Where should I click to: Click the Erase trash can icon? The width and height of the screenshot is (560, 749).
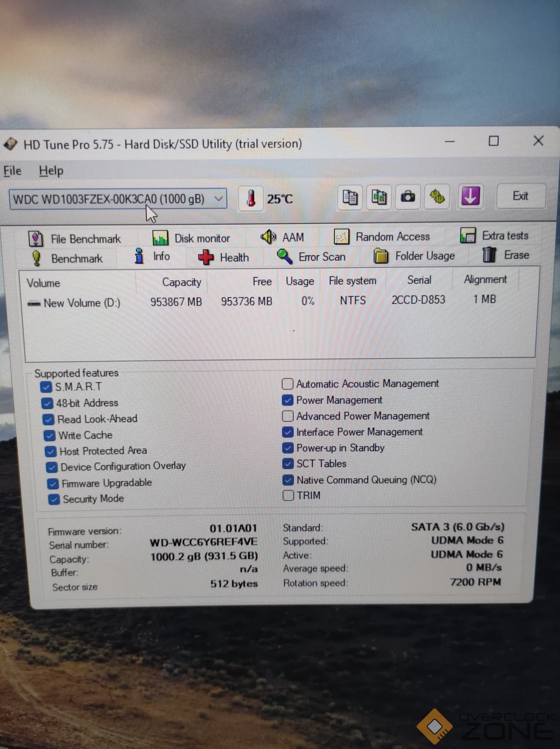coord(489,255)
